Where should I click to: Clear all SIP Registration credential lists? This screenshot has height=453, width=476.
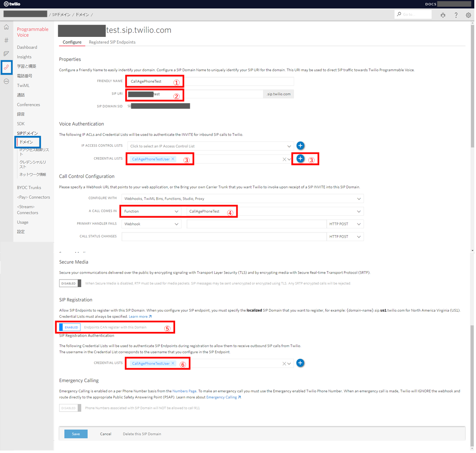pos(285,364)
